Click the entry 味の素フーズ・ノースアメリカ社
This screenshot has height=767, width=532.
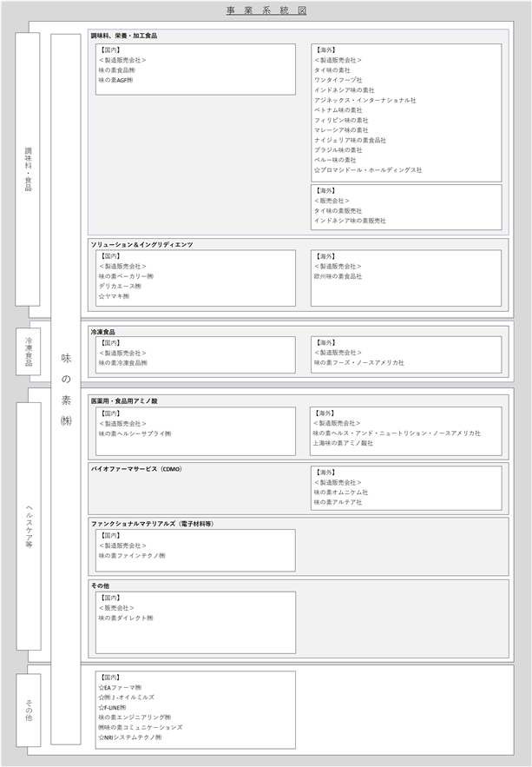pos(359,363)
